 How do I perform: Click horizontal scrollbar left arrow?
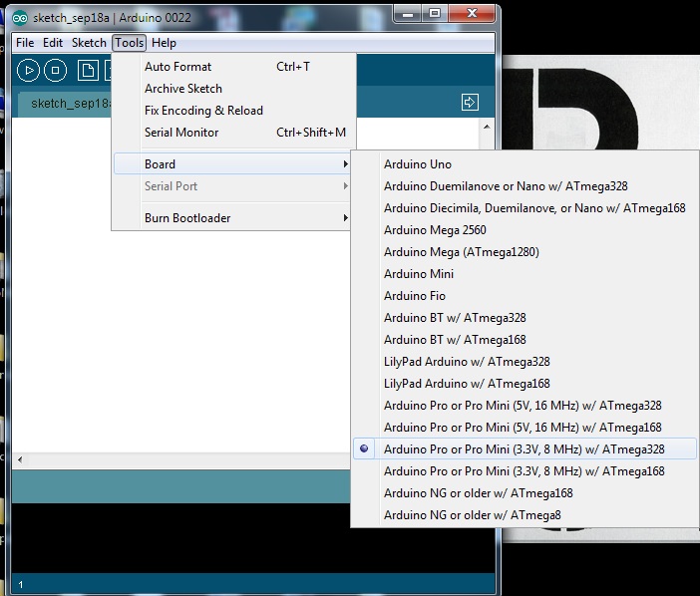click(x=20, y=459)
